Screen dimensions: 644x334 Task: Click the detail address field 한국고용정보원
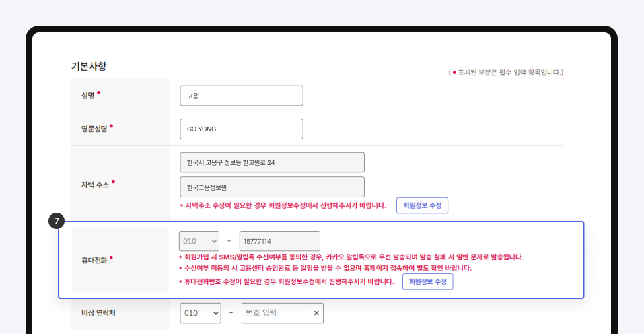point(272,187)
